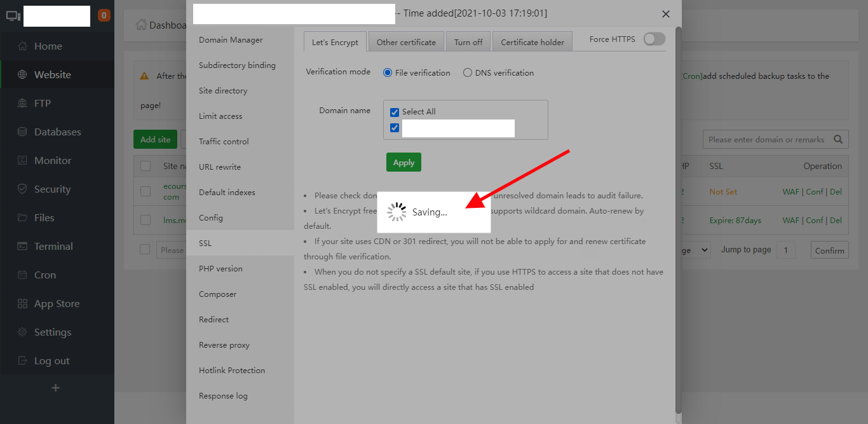Open the Let's Encrypt tab
This screenshot has height=424, width=868.
coord(335,42)
